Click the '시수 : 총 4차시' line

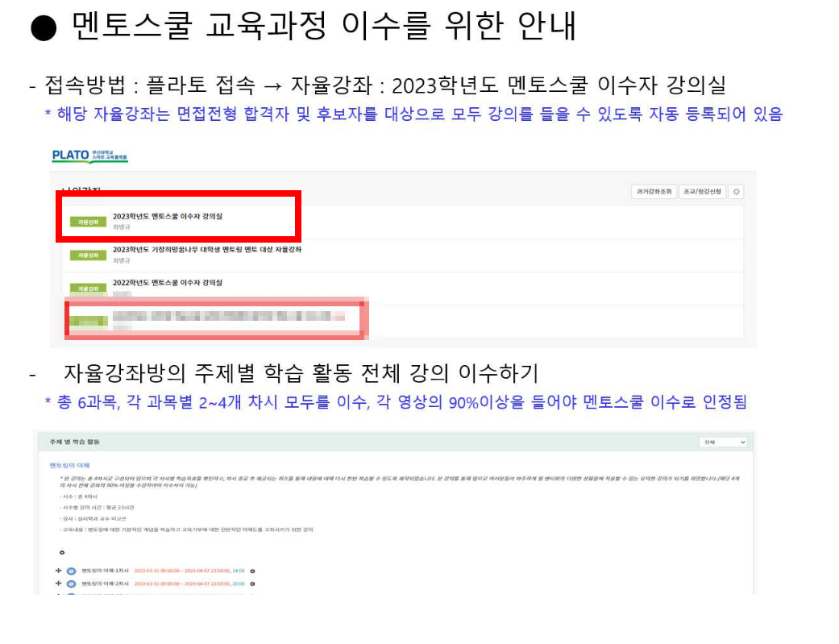[x=79, y=497]
